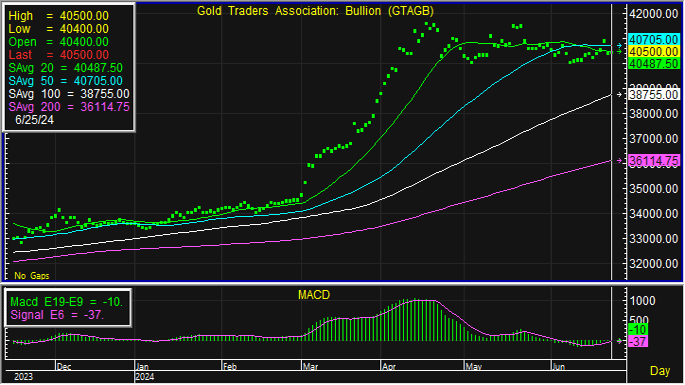
Task: Select the Open = 40400.00 line
Action: pyautogui.click(x=59, y=42)
